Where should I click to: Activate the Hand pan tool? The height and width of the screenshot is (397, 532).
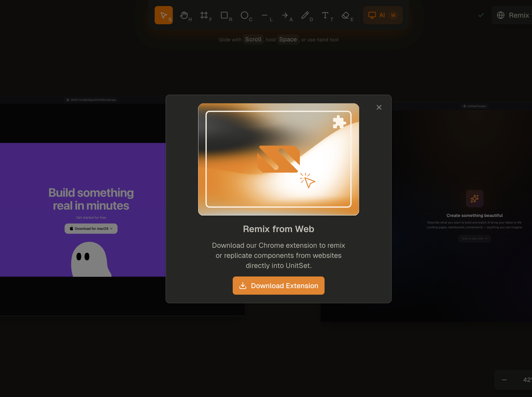pos(184,15)
